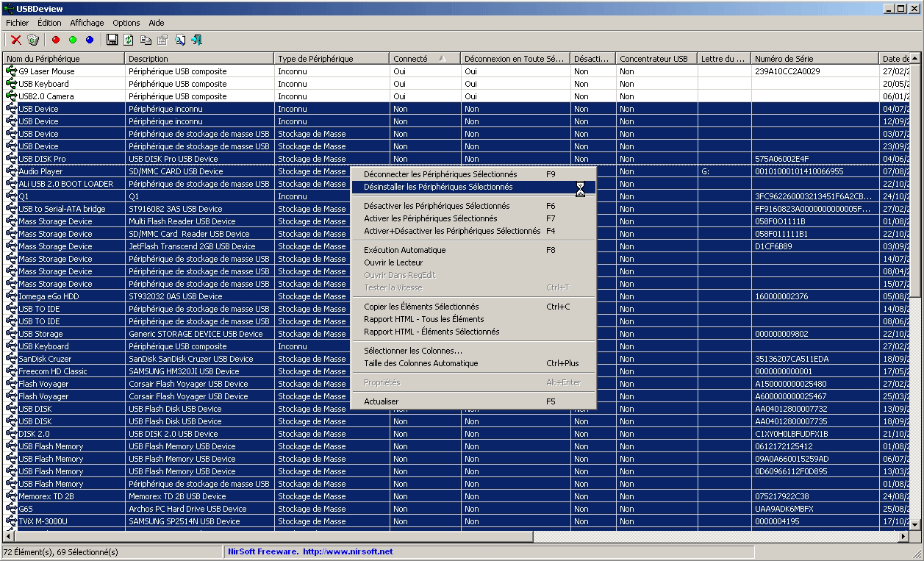Open the Find magnifier toolbar icon
Viewport: 924px width, 561px height.
(180, 40)
